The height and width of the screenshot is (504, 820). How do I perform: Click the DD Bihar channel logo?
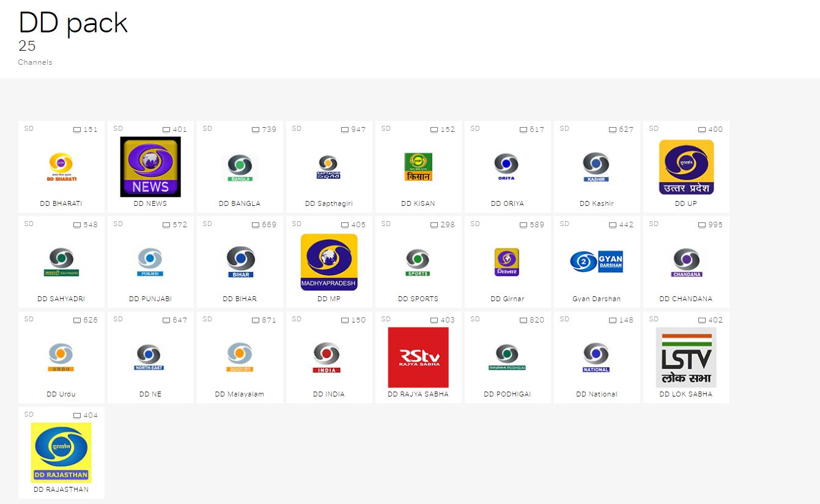[240, 262]
